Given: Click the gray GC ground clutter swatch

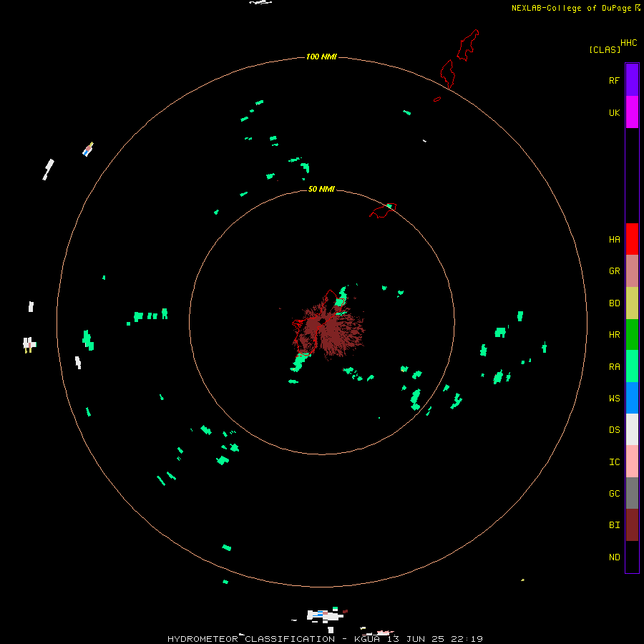Looking at the screenshot, I should point(632,493).
